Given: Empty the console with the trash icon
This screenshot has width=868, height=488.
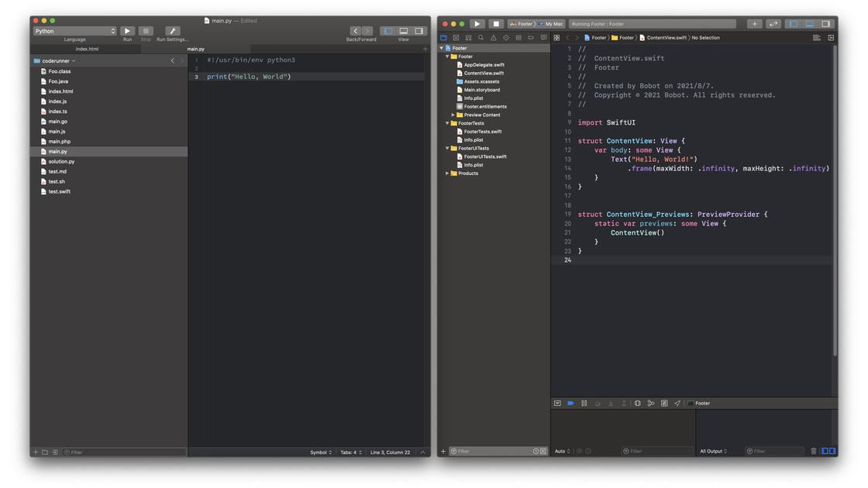Looking at the screenshot, I should pos(812,450).
